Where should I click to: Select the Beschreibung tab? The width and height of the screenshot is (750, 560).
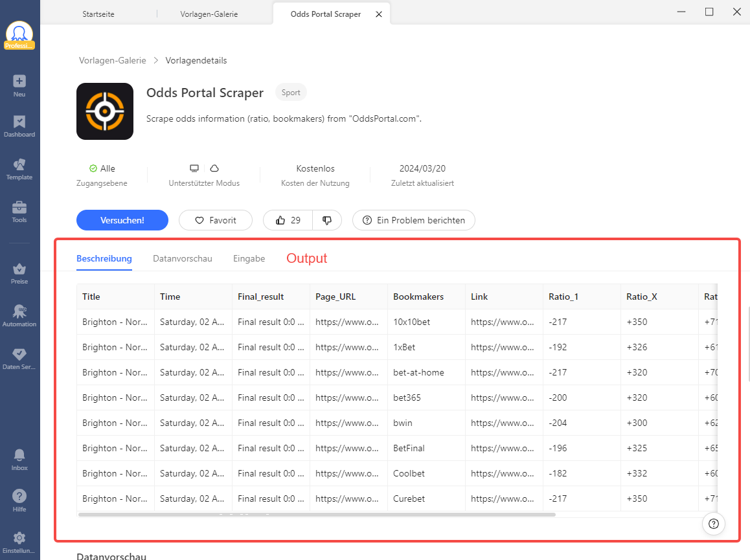[104, 258]
